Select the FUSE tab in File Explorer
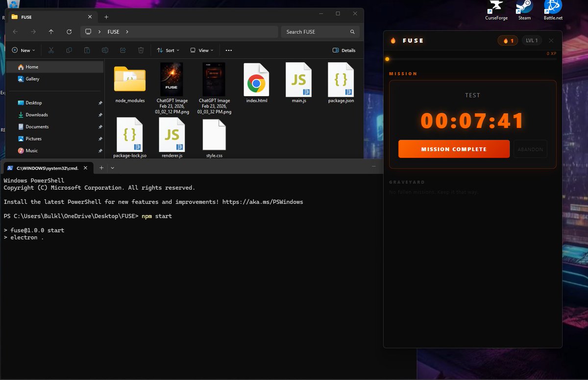 [51, 17]
